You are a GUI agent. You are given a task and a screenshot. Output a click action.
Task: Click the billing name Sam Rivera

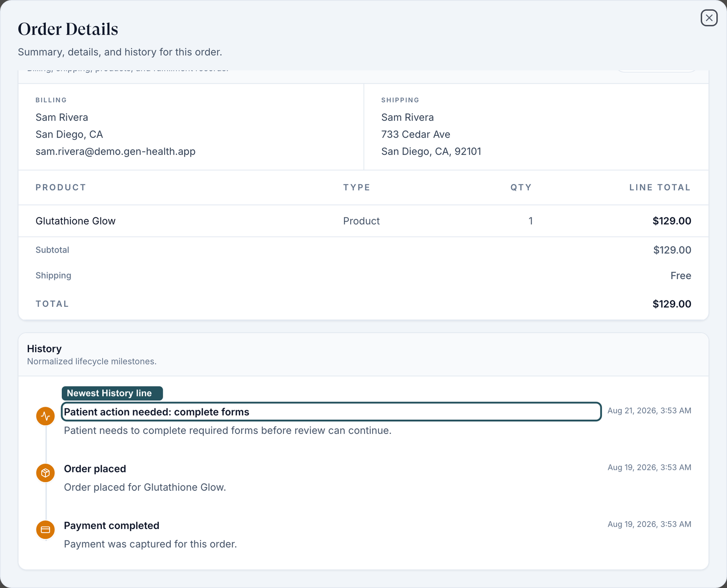coord(62,117)
